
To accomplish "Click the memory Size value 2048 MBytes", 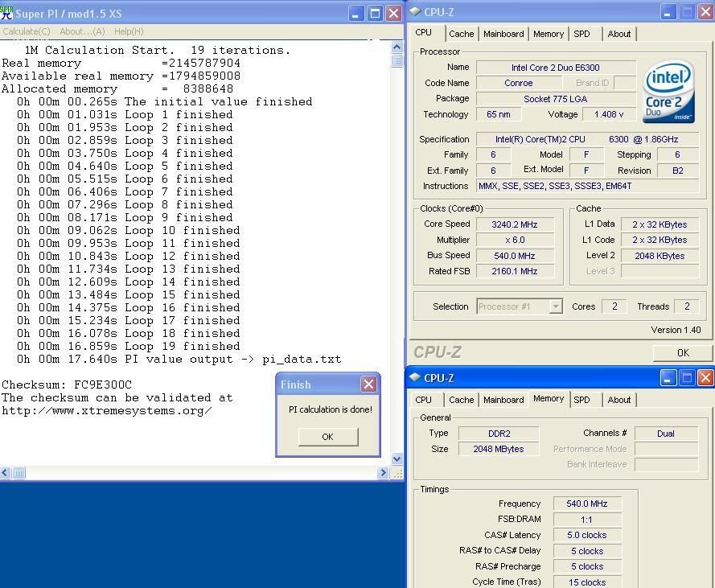I will 499,449.
